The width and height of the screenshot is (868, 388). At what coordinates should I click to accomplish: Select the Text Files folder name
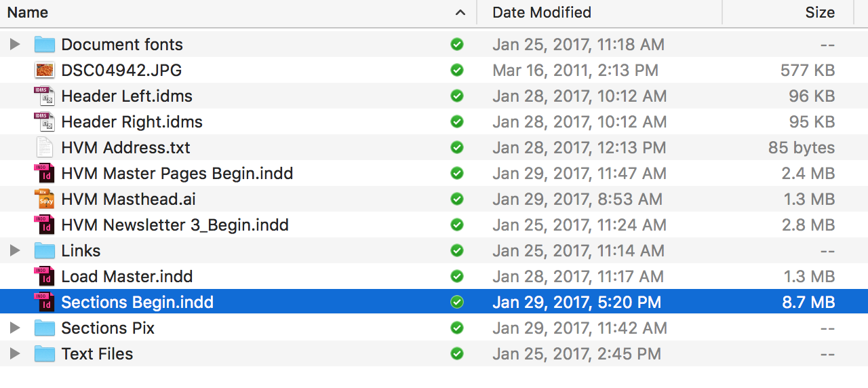point(97,354)
